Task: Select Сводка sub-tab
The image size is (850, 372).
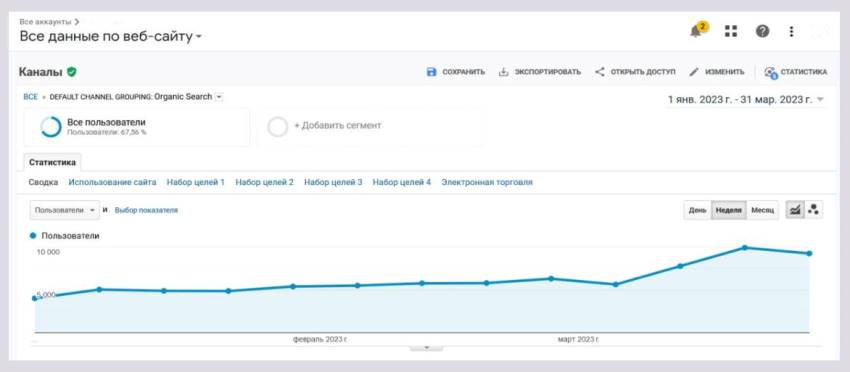Action: (x=43, y=182)
